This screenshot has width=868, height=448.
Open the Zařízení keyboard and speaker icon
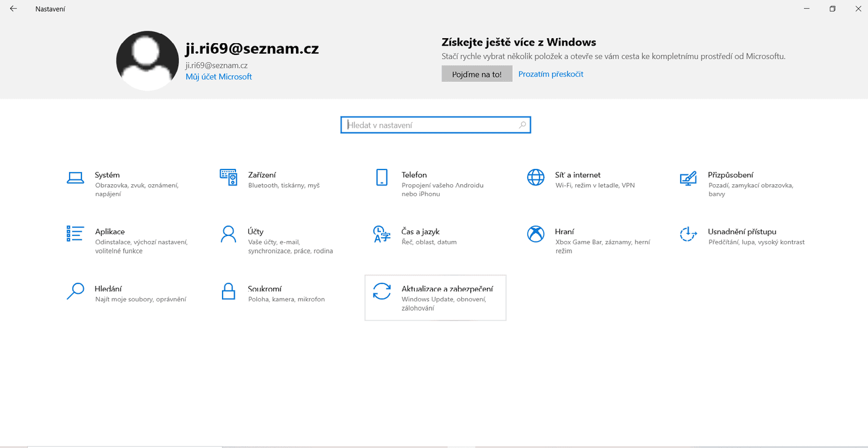229,177
